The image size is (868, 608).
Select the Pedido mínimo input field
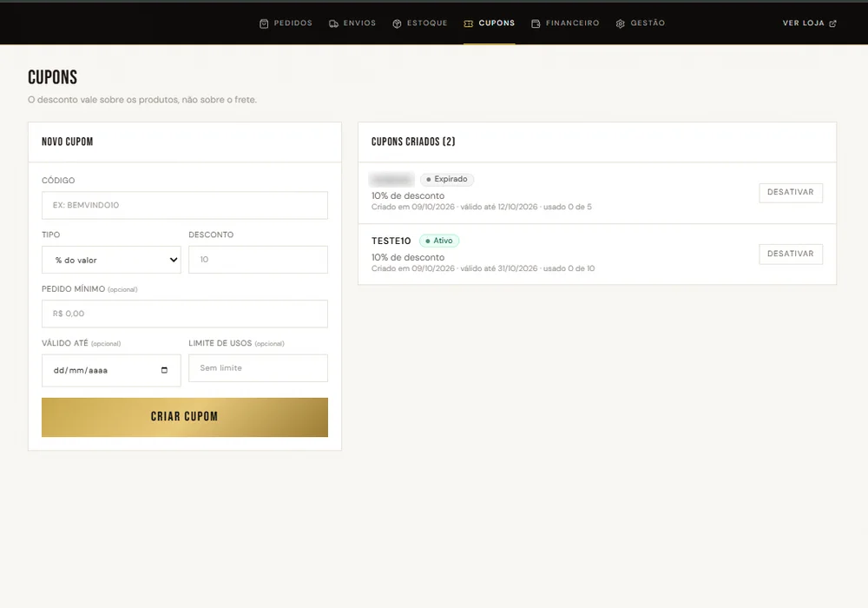point(185,314)
